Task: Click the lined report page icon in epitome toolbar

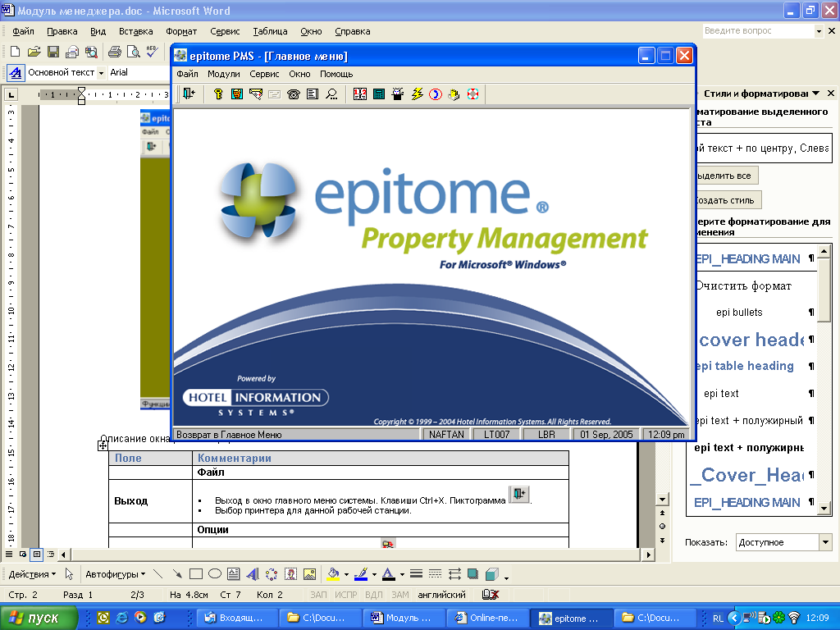Action: coord(313,94)
